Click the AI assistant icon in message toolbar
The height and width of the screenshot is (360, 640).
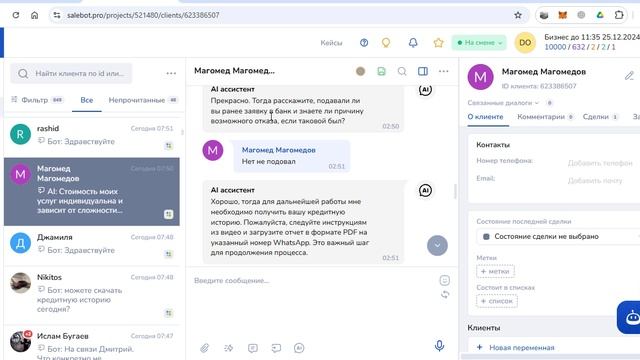point(299,348)
